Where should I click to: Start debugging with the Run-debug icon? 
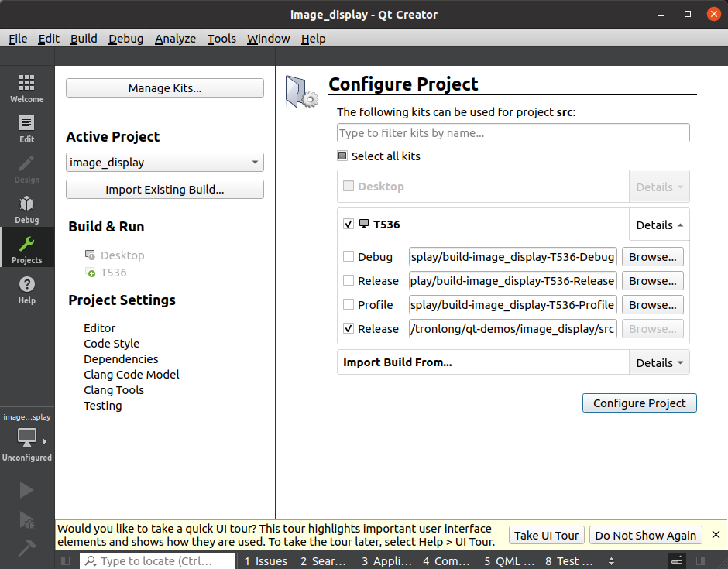26,519
